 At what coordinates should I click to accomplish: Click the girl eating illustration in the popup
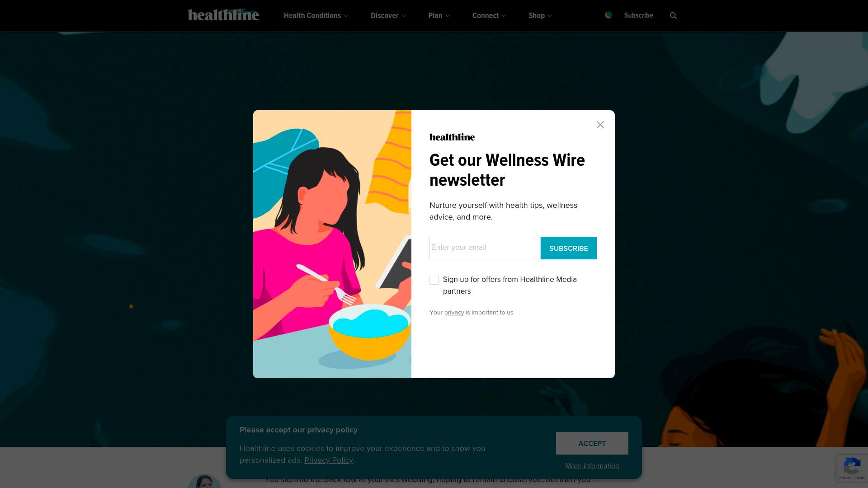click(x=332, y=244)
